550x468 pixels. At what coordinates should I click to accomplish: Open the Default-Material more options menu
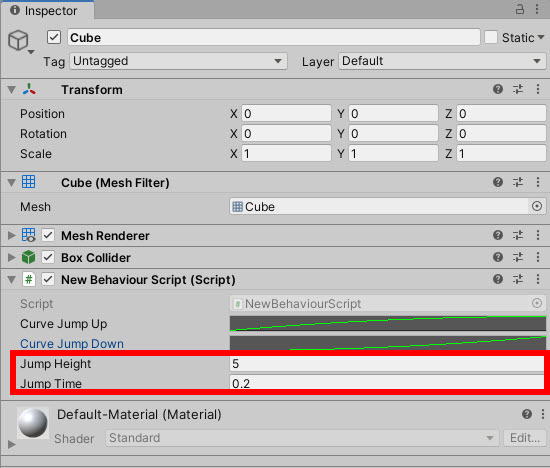pyautogui.click(x=543, y=414)
